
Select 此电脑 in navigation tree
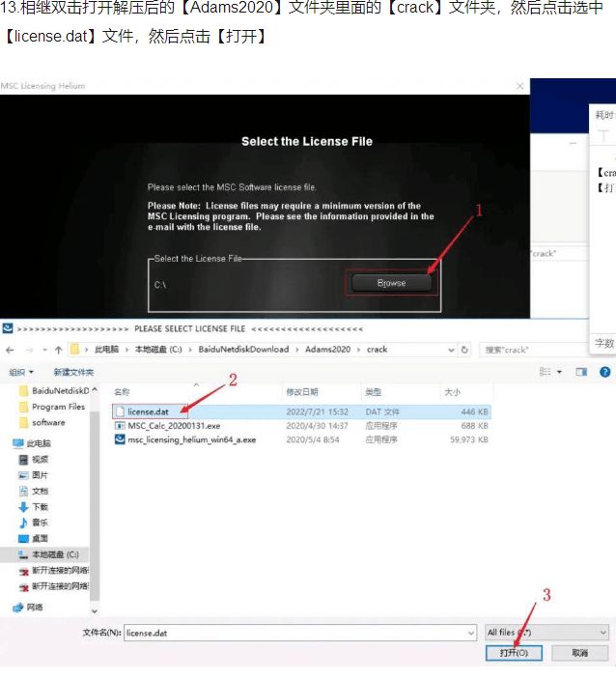pos(32,443)
